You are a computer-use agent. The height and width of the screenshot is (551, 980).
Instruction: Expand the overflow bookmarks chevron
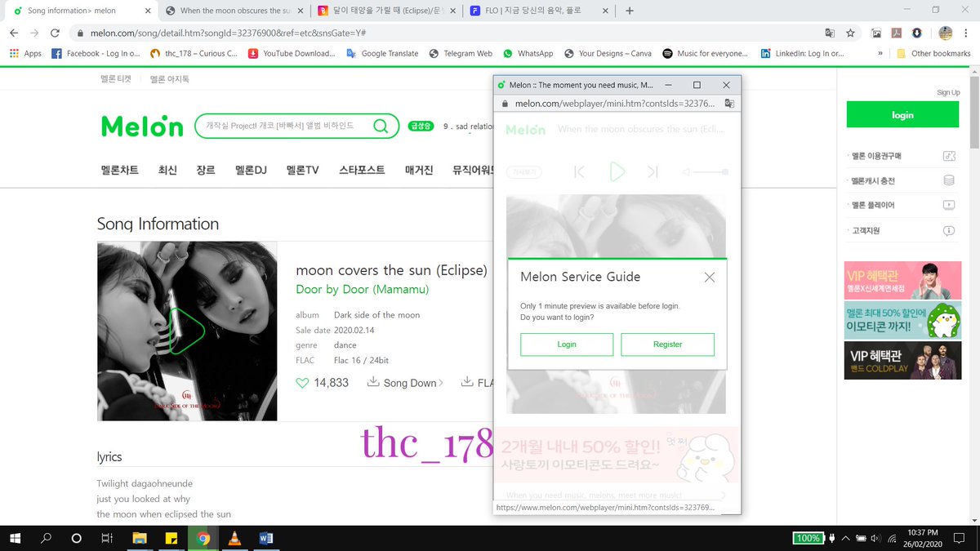(x=880, y=53)
